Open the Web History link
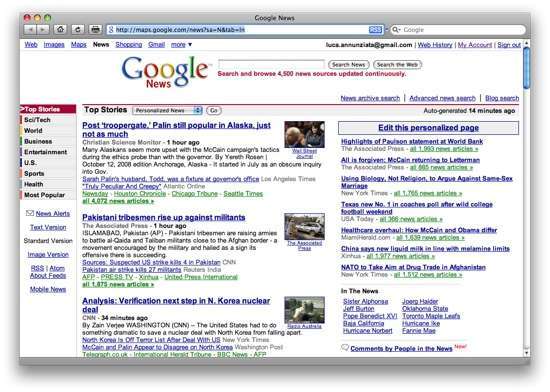 click(435, 45)
